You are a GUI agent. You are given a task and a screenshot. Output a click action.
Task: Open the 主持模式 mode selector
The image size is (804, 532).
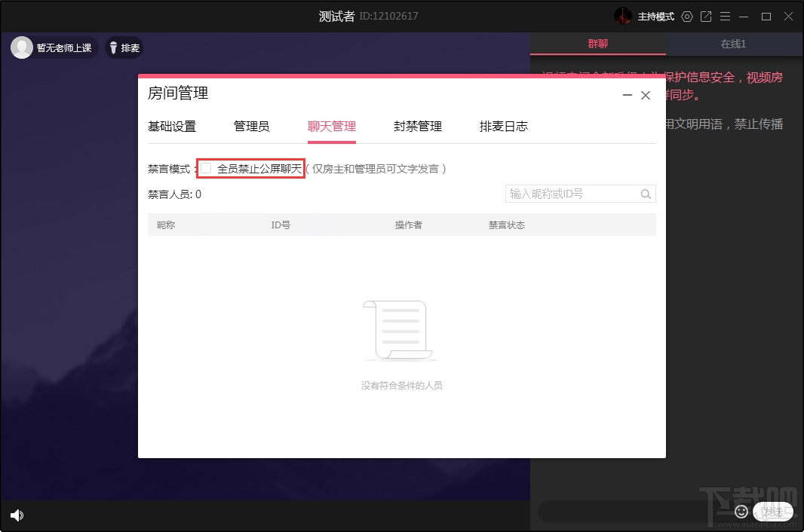[655, 16]
